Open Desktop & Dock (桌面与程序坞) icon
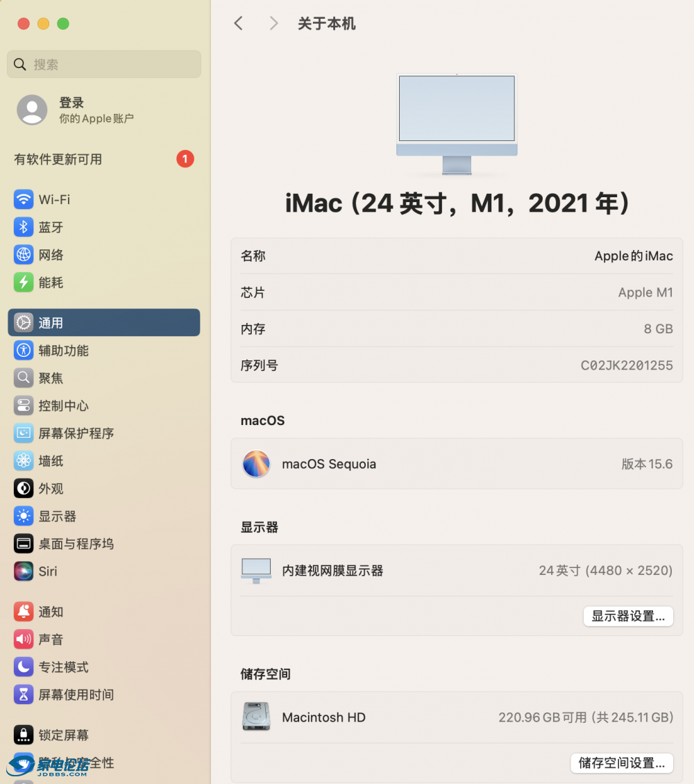 (24, 544)
